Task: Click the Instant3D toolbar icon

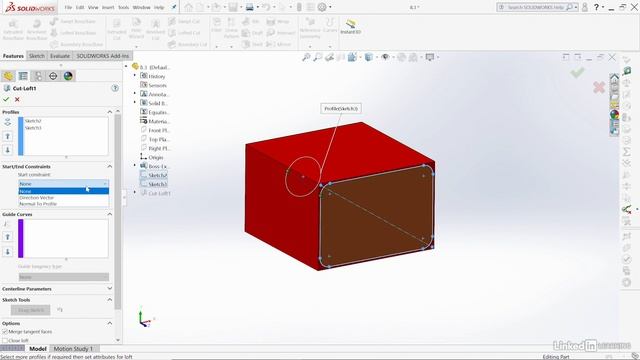Action: [x=351, y=26]
